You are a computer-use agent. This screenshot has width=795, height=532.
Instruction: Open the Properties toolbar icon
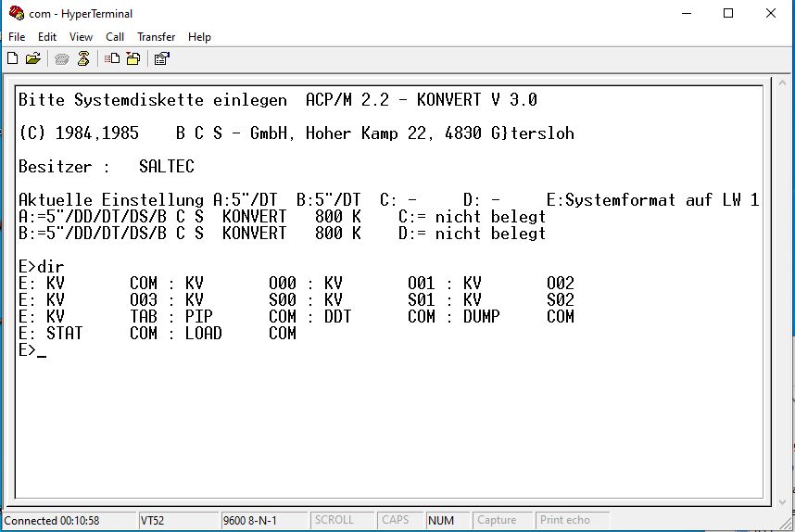pyautogui.click(x=161, y=58)
